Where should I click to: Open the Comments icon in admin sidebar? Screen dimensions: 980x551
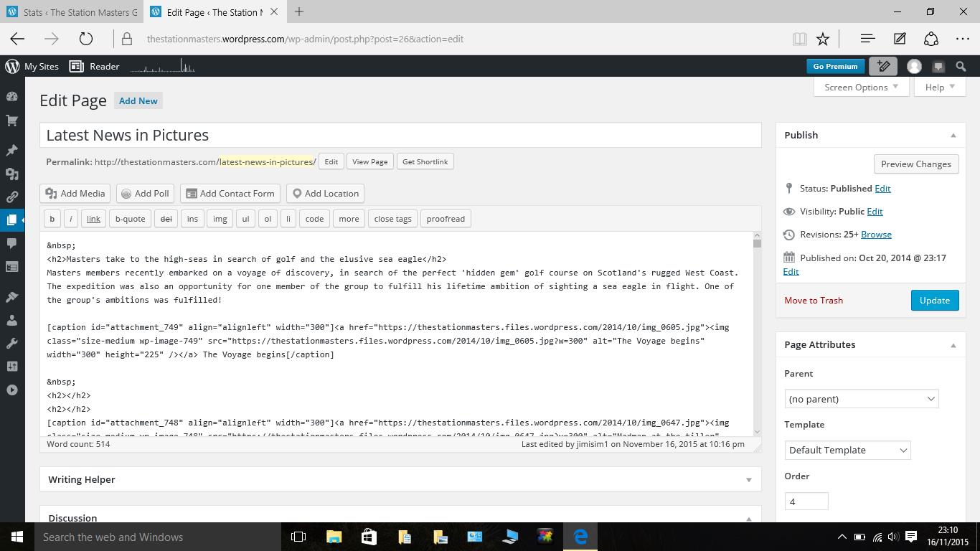(11, 243)
